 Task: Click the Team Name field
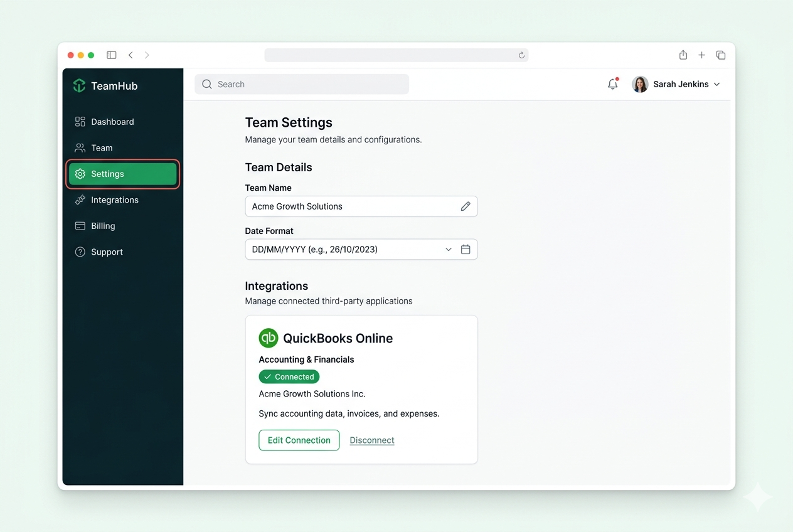[x=361, y=206]
